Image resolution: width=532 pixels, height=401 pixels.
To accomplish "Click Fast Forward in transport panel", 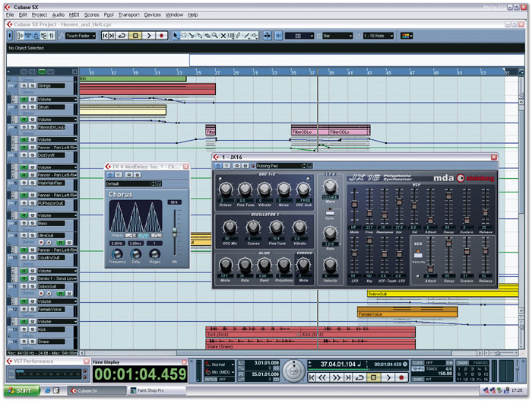I will [336, 377].
